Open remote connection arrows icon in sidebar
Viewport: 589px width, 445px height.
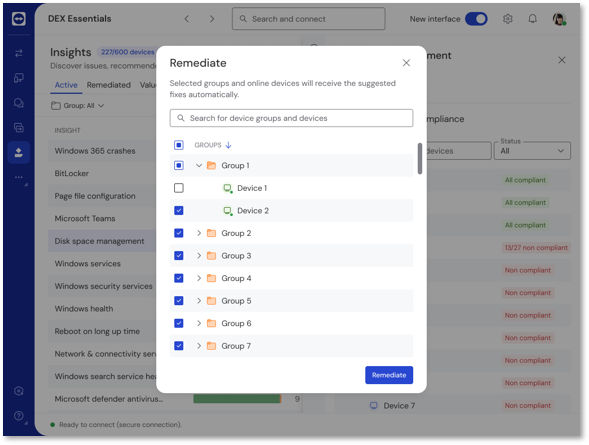[19, 53]
